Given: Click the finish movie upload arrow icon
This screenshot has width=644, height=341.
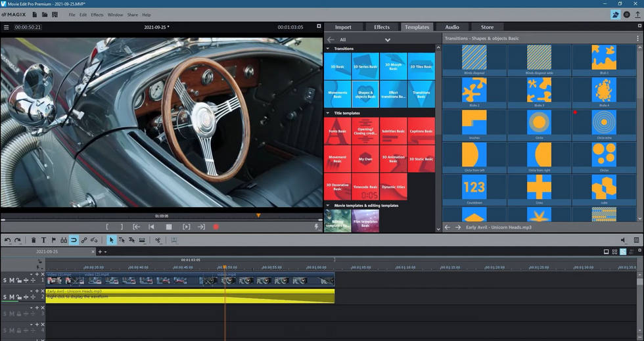Looking at the screenshot, I should coord(637,15).
